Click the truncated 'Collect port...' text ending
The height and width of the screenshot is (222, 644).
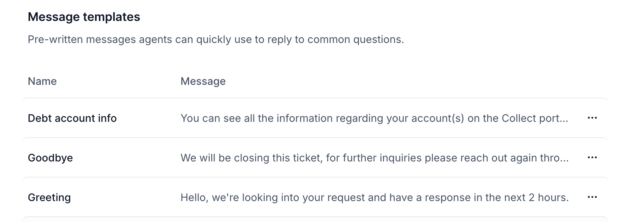535,118
